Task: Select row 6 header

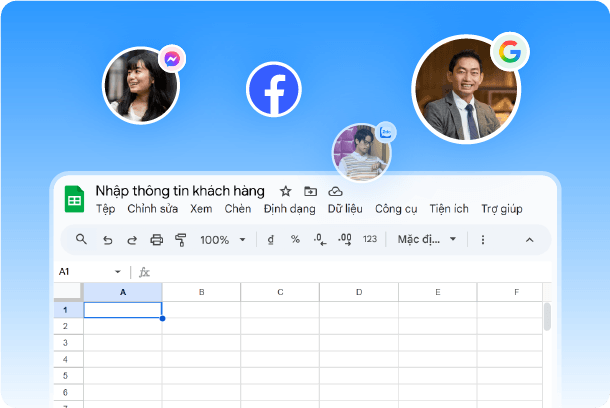Action: coord(68,392)
